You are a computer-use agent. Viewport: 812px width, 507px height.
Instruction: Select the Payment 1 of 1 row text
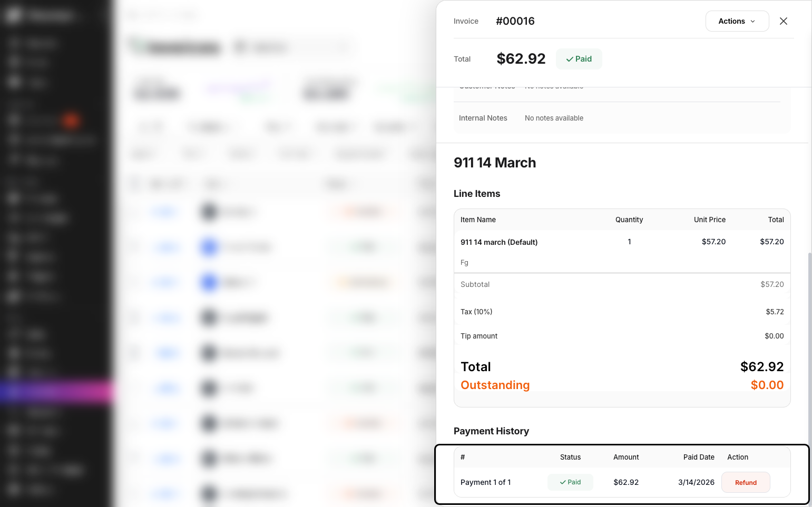pyautogui.click(x=485, y=482)
